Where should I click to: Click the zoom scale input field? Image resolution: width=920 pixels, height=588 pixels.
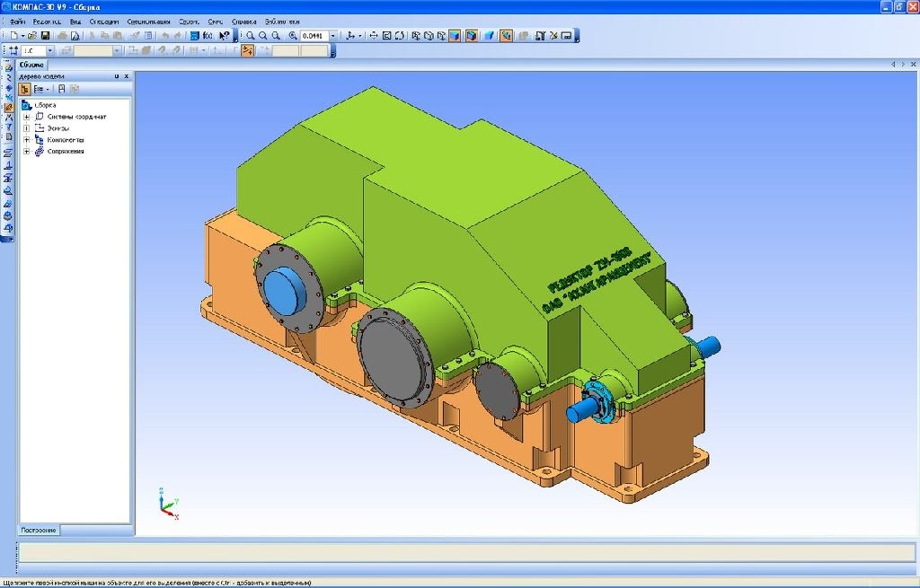tap(314, 36)
